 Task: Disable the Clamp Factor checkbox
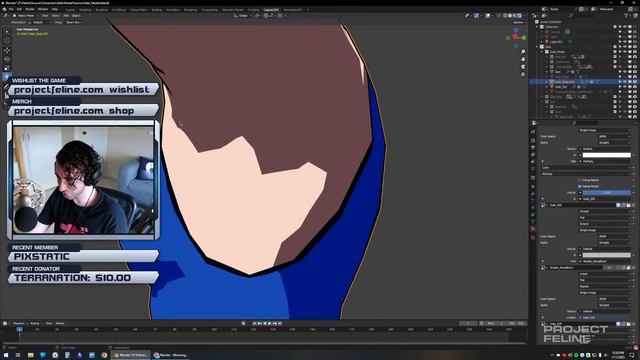click(580, 186)
